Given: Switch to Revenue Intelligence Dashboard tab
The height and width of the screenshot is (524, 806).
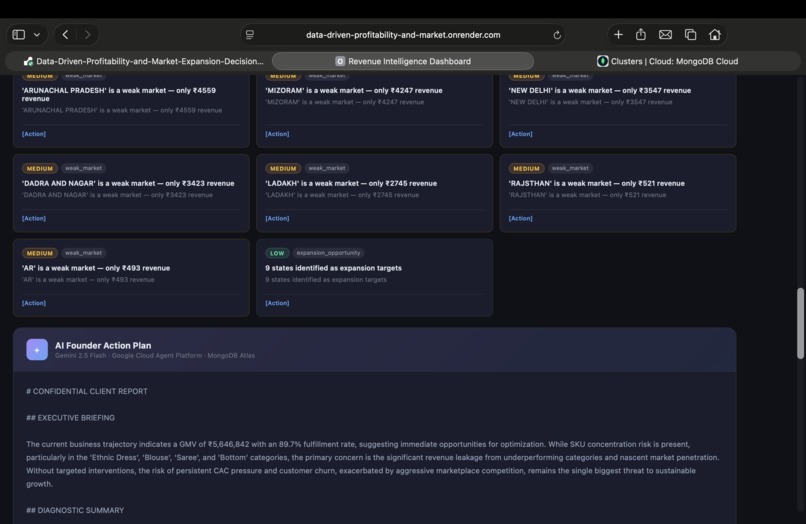Looking at the screenshot, I should pyautogui.click(x=403, y=61).
